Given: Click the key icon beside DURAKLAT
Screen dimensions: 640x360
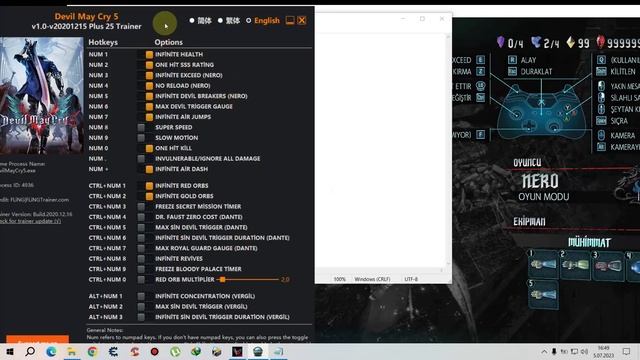Looking at the screenshot, I should click(x=512, y=71).
